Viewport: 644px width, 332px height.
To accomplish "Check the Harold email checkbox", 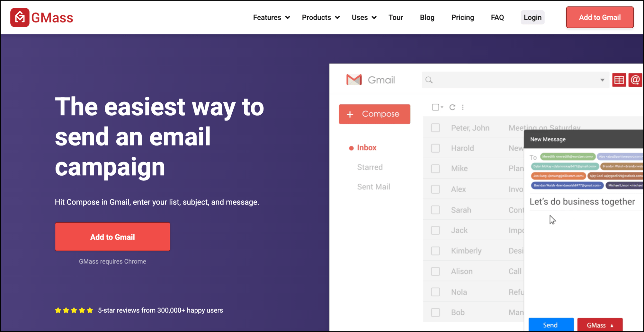I will click(x=435, y=148).
